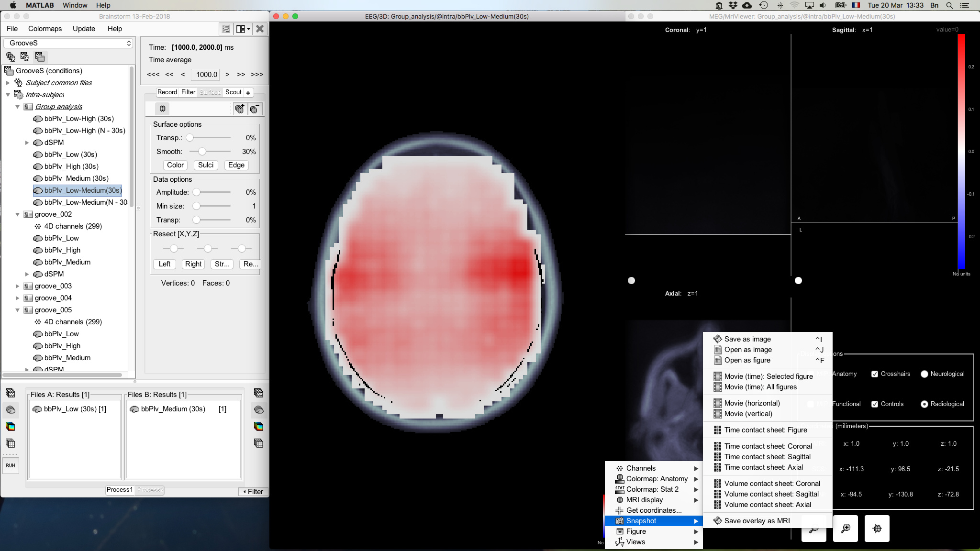Toggle the Controls checkbox

coord(875,404)
